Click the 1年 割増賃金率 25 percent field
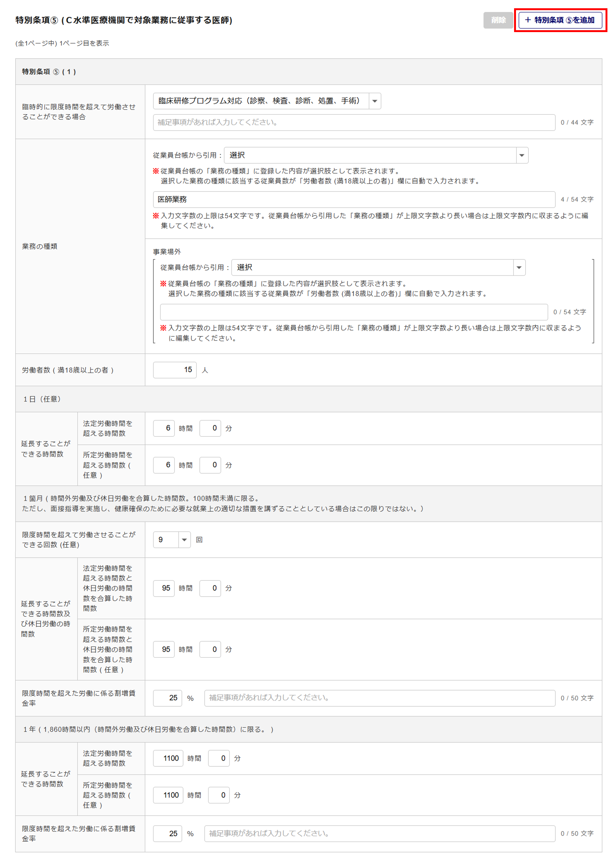 coord(167,834)
